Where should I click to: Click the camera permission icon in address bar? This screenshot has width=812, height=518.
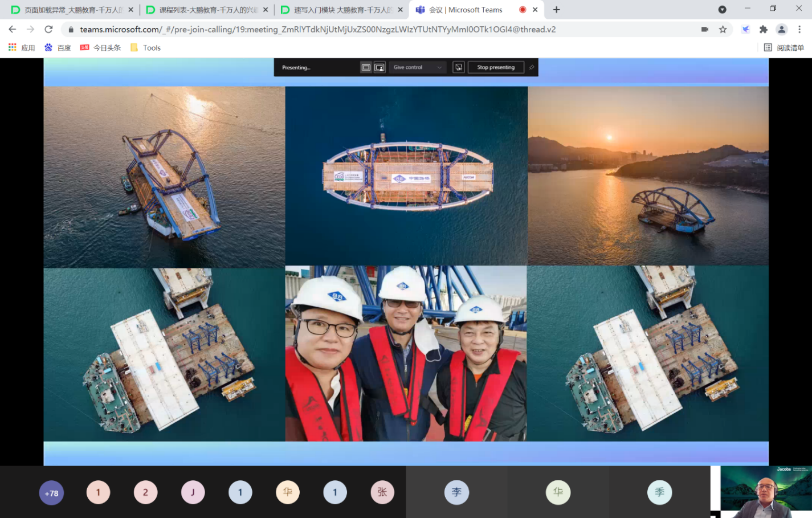click(x=704, y=30)
